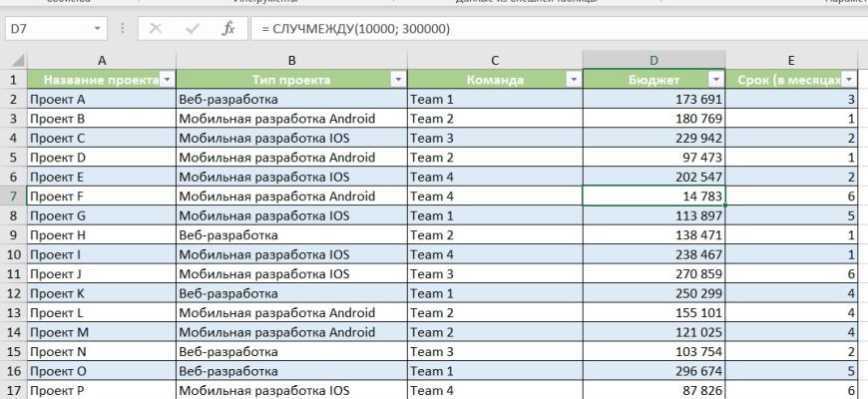
Task: Click the Select All corner triangle
Action: click(14, 60)
